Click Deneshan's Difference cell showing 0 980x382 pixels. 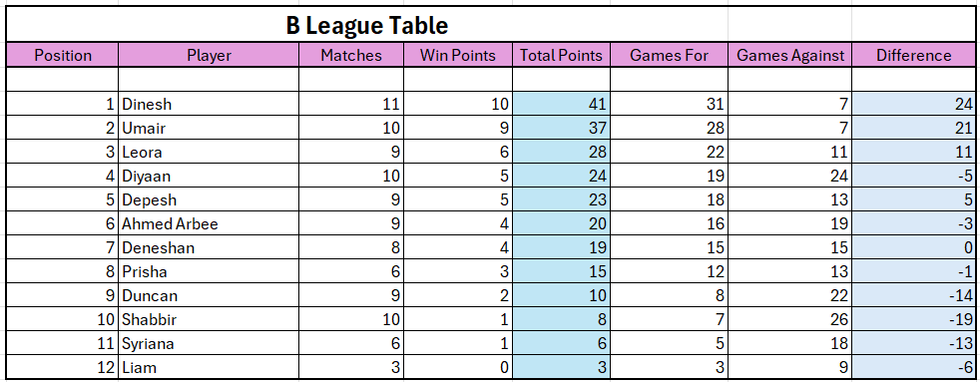click(x=914, y=247)
